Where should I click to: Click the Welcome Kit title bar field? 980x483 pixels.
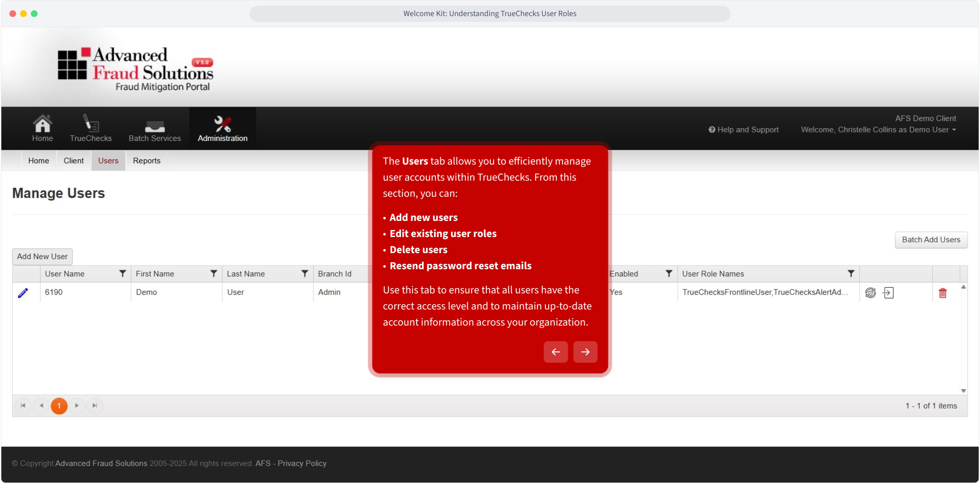coord(490,13)
